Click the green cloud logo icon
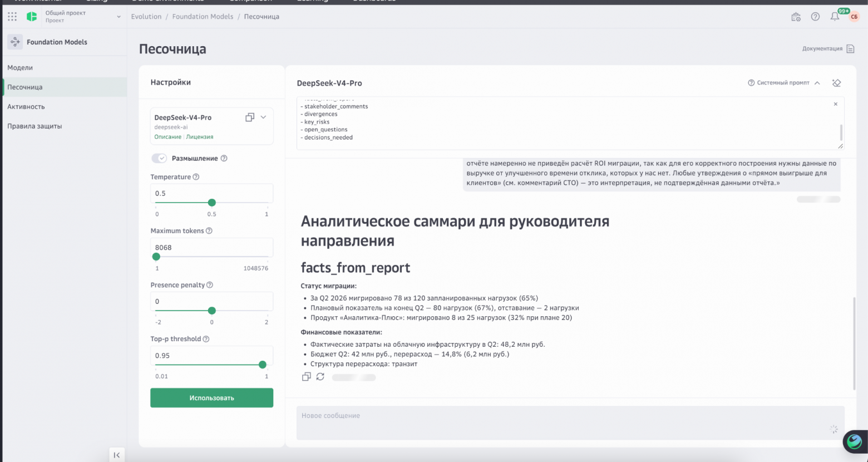This screenshot has height=462, width=868. [32, 17]
